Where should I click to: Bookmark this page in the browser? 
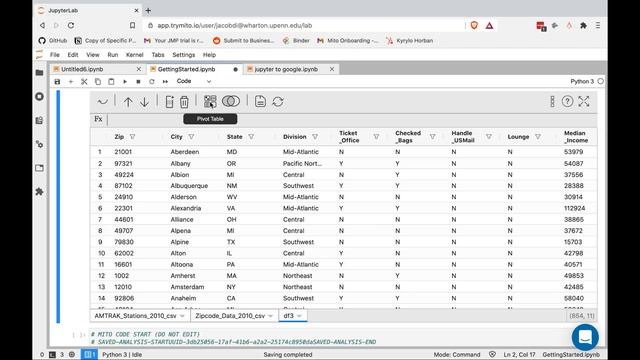pyautogui.click(x=132, y=25)
